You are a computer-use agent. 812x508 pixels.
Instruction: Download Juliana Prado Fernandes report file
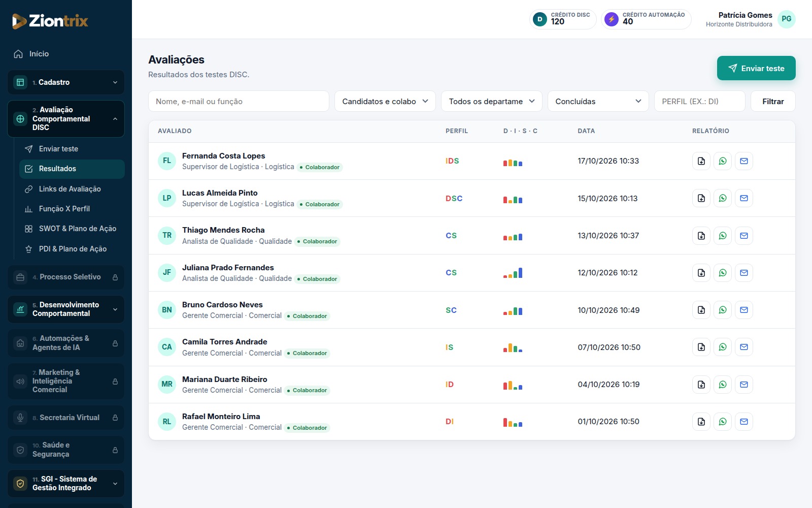click(x=701, y=273)
